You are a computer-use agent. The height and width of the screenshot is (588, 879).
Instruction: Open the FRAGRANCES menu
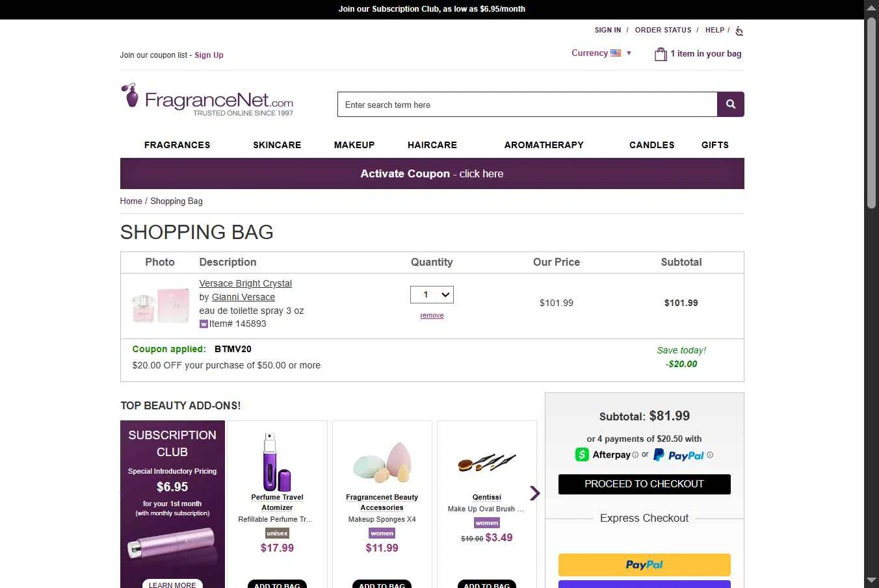177,145
